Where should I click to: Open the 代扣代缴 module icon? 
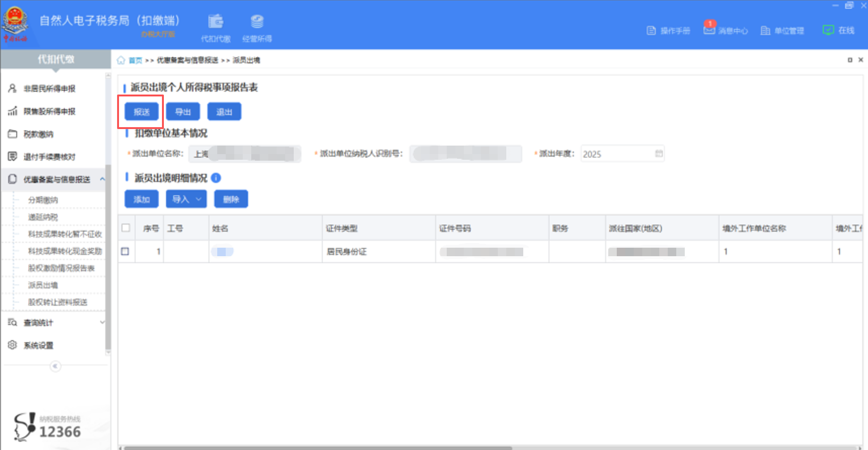(215, 21)
